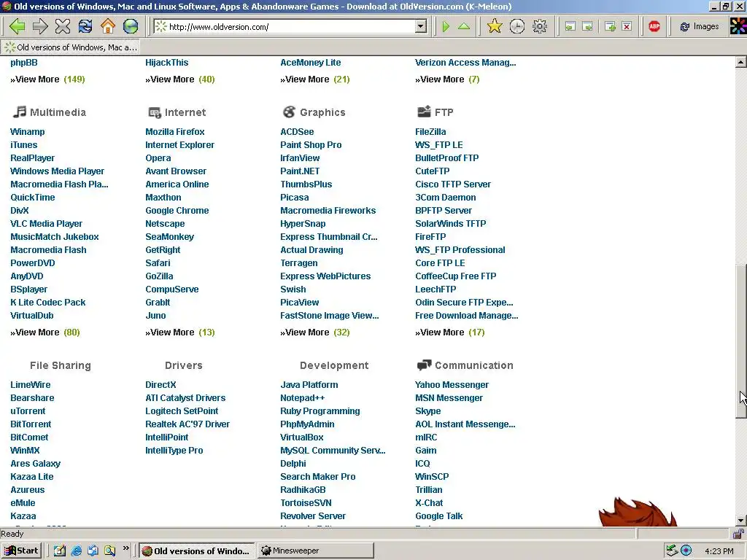Open the Windows Start menu
Screen dimensions: 747x560
(x=22, y=551)
